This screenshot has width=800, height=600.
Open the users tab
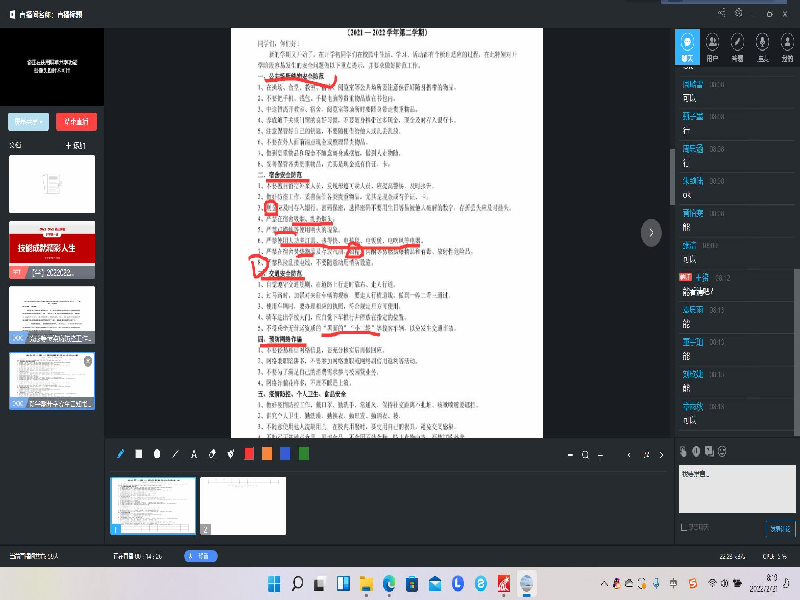coord(712,46)
